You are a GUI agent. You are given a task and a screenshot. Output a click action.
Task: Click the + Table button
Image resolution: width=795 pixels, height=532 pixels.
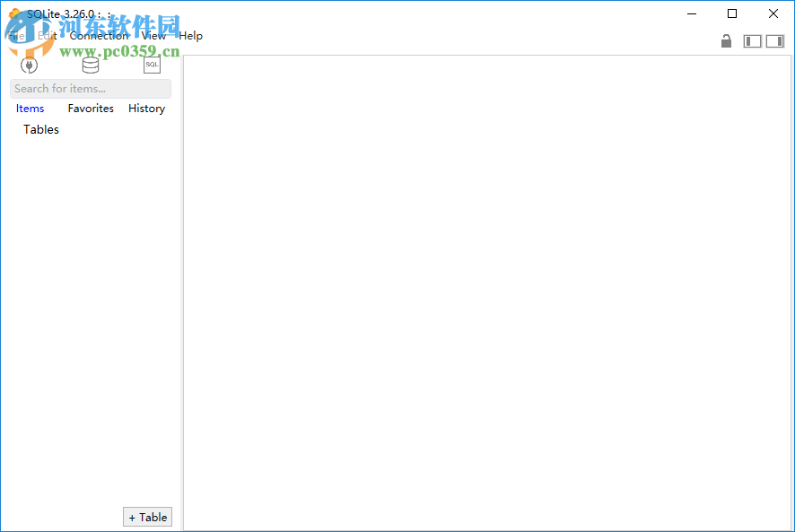pyautogui.click(x=147, y=517)
